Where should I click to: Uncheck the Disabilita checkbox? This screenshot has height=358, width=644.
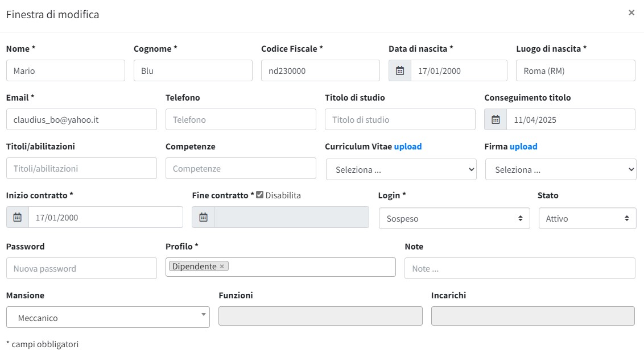pos(260,195)
